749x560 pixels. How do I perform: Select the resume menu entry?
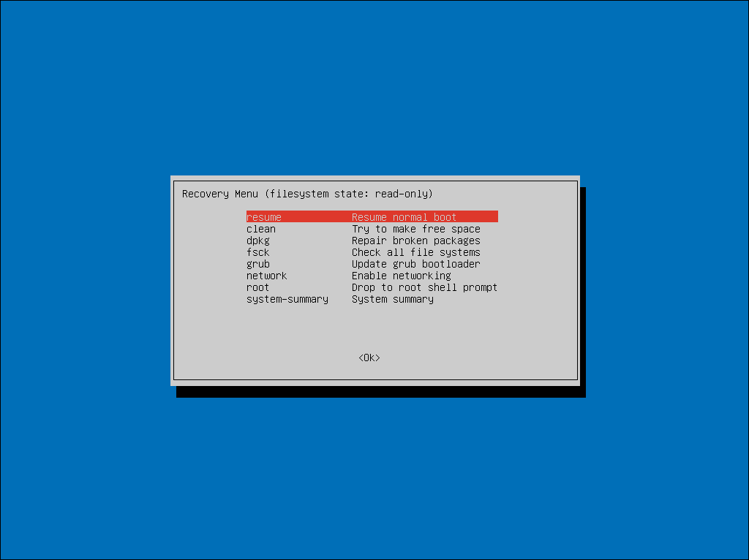pyautogui.click(x=264, y=217)
